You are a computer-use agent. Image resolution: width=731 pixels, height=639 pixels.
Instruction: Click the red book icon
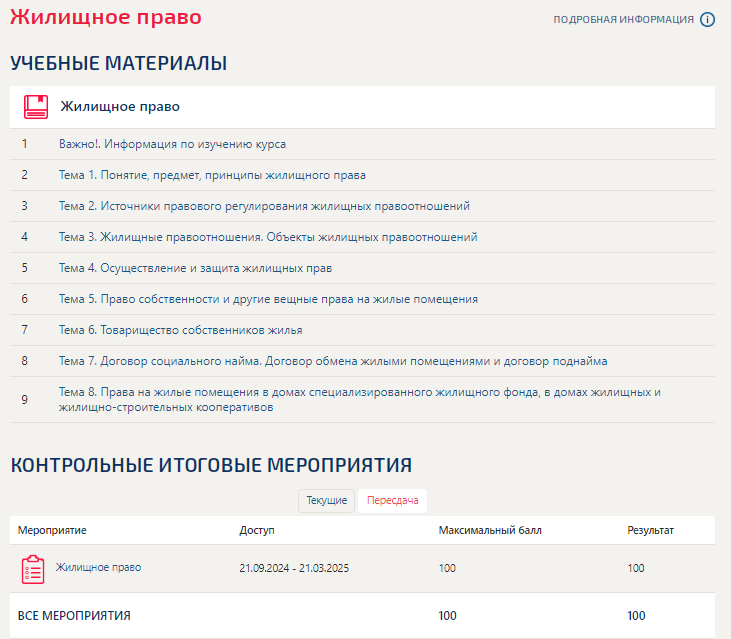[x=36, y=107]
